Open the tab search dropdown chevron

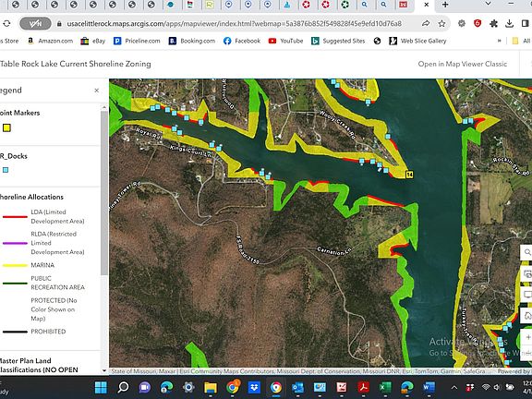[489, 4]
